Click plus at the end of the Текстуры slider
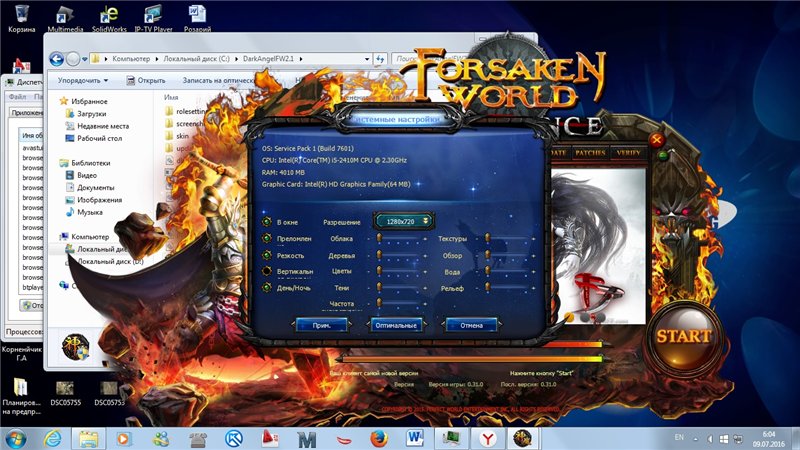Image resolution: width=800 pixels, height=450 pixels. 534,239
